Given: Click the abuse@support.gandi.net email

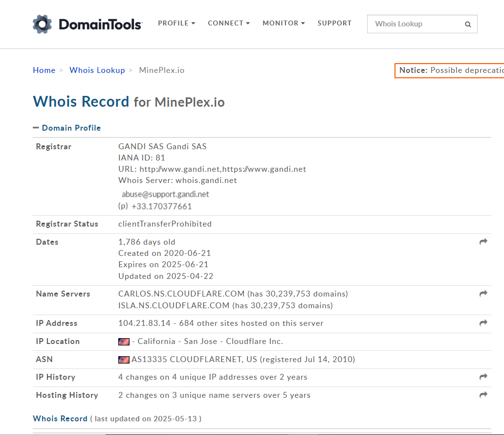Looking at the screenshot, I should [x=165, y=194].
